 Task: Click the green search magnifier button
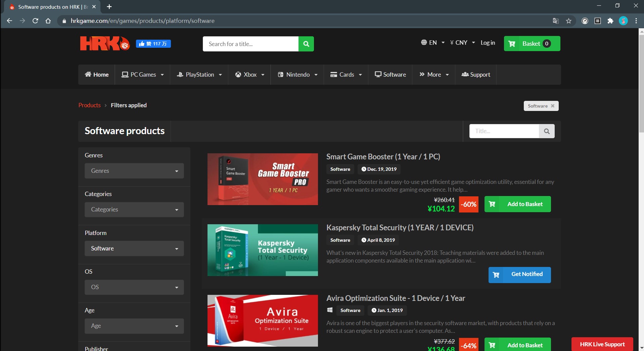pos(306,44)
